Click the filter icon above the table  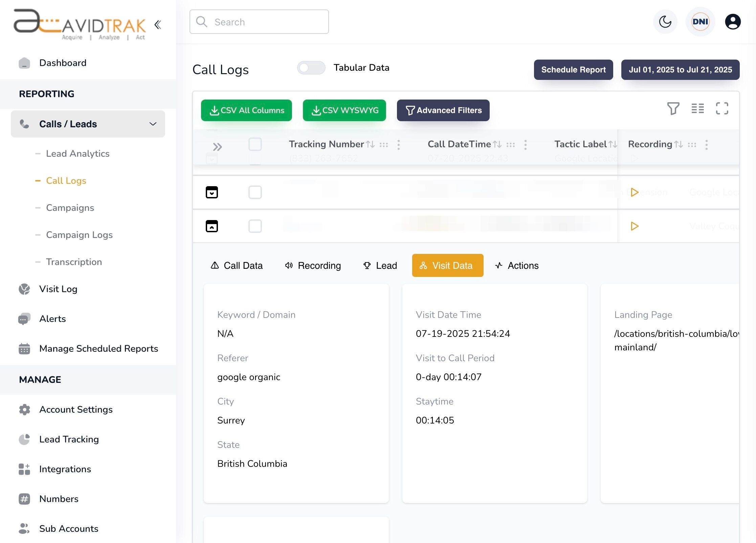[x=673, y=109]
